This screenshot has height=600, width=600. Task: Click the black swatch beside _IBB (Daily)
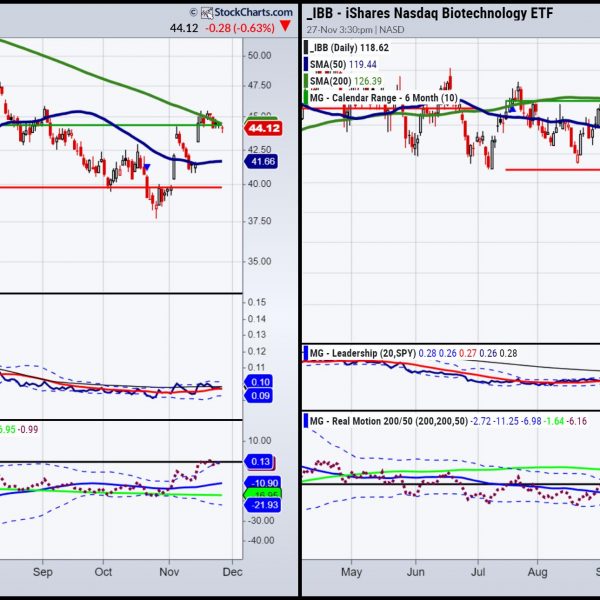point(306,48)
